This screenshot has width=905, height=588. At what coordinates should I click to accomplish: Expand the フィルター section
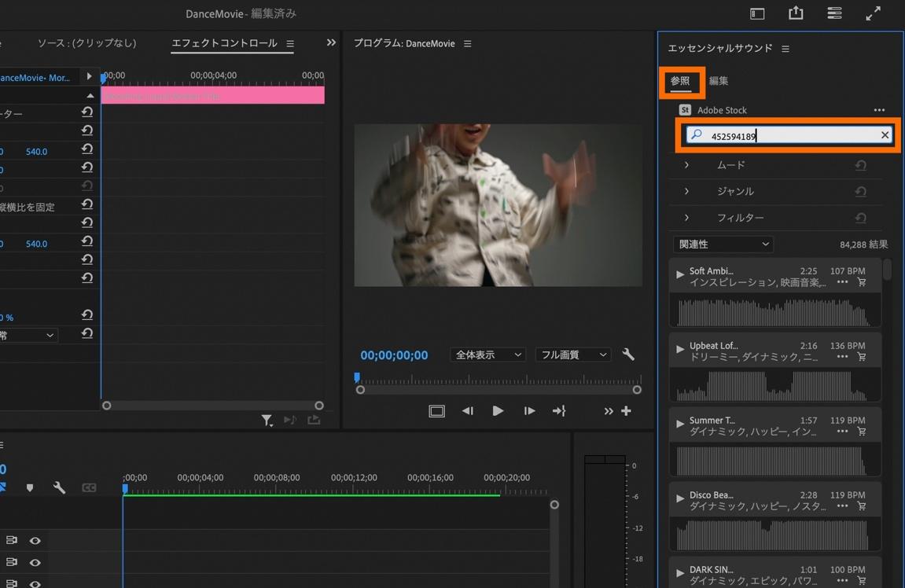686,218
